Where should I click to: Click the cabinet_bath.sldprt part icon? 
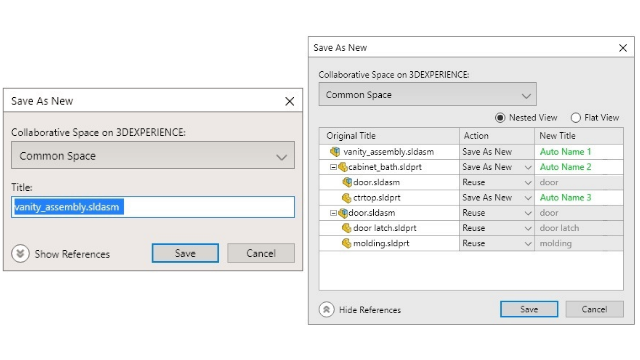coord(343,167)
